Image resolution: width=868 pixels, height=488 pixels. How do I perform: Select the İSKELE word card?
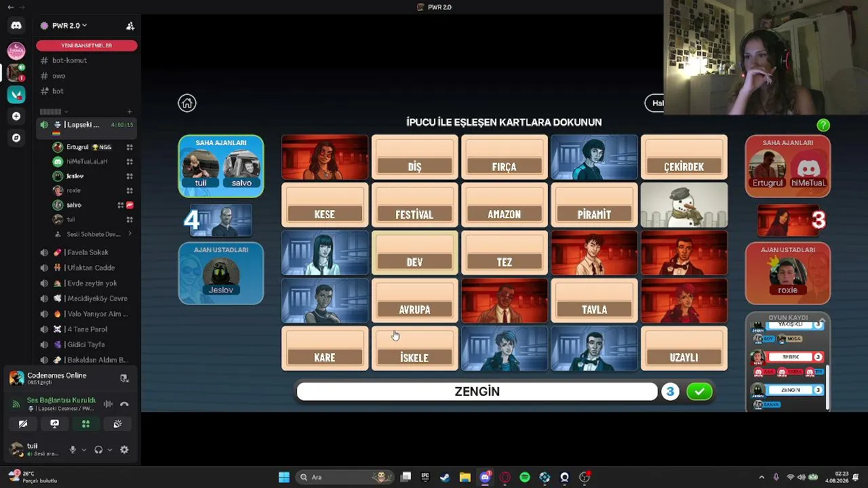click(x=414, y=348)
